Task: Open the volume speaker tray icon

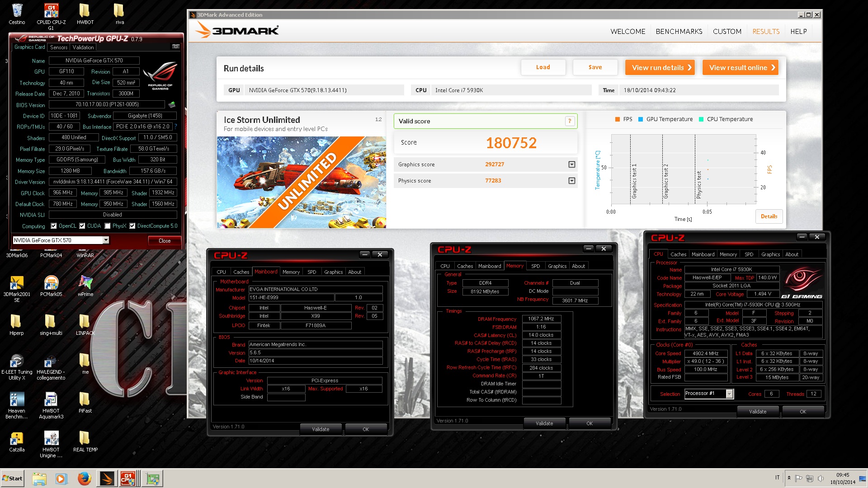Action: (821, 478)
